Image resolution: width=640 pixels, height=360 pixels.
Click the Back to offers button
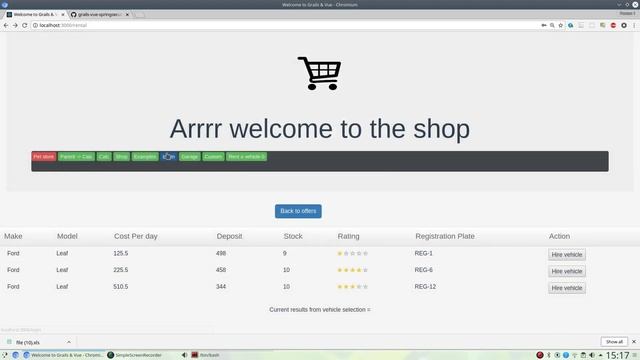[298, 211]
